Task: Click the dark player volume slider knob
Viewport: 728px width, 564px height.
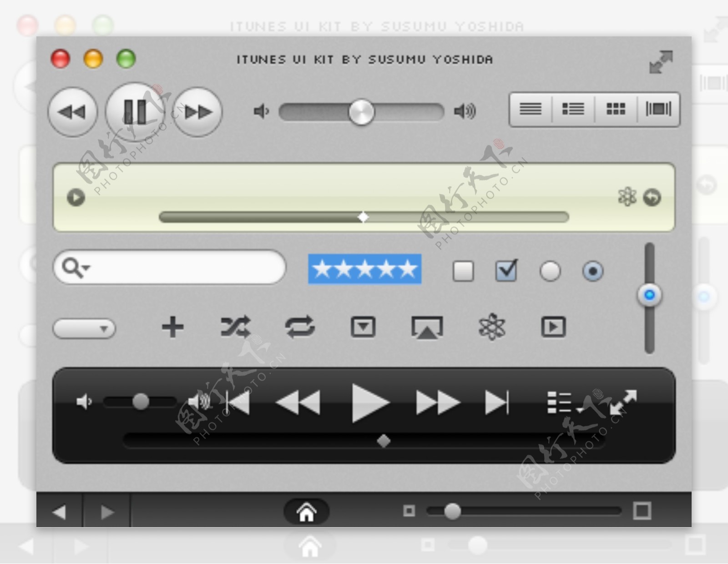Action: pos(141,402)
